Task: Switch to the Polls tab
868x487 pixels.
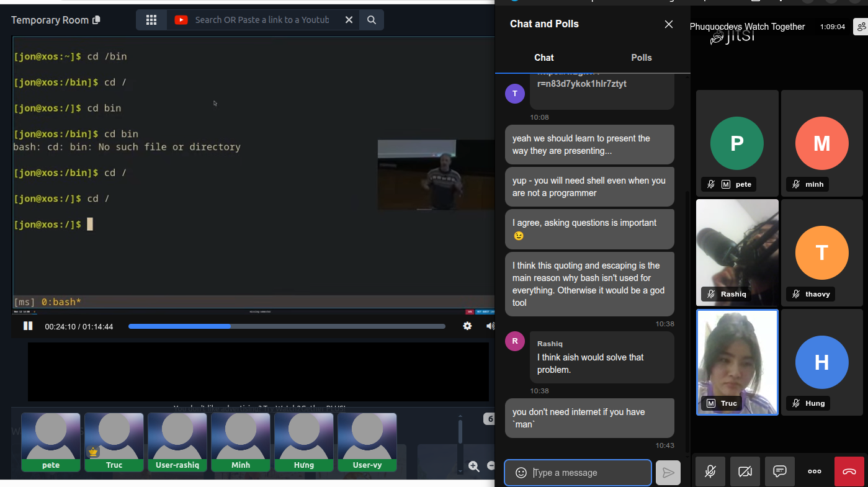Action: tap(641, 58)
